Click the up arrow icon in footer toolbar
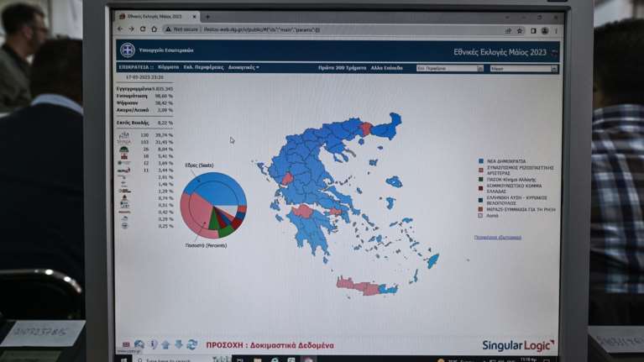 [x=165, y=344]
